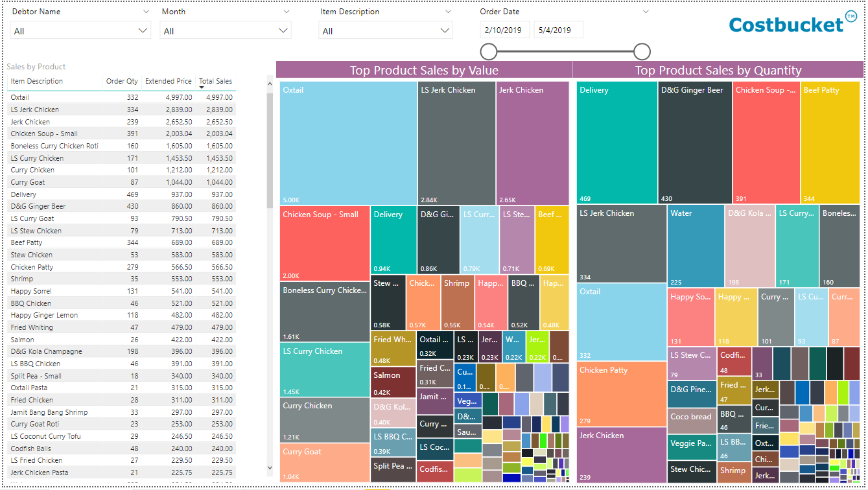The height and width of the screenshot is (490, 868).
Task: Click the end date field 5/4/2019
Action: pyautogui.click(x=558, y=30)
